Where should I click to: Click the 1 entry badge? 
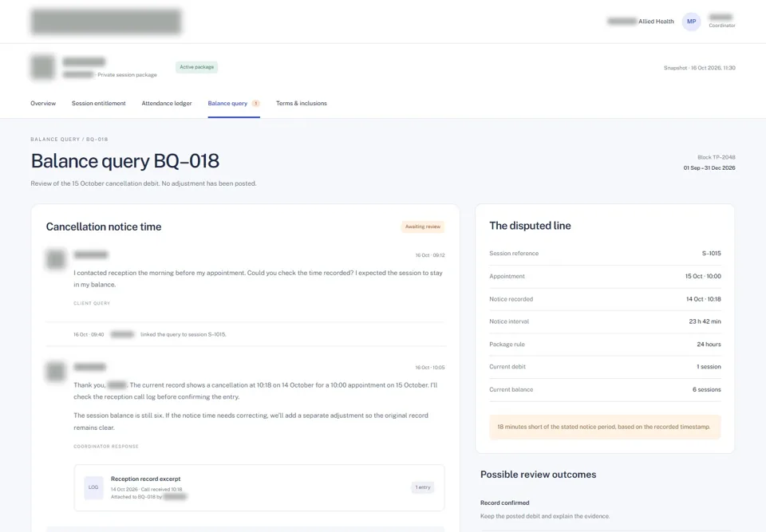pyautogui.click(x=423, y=487)
